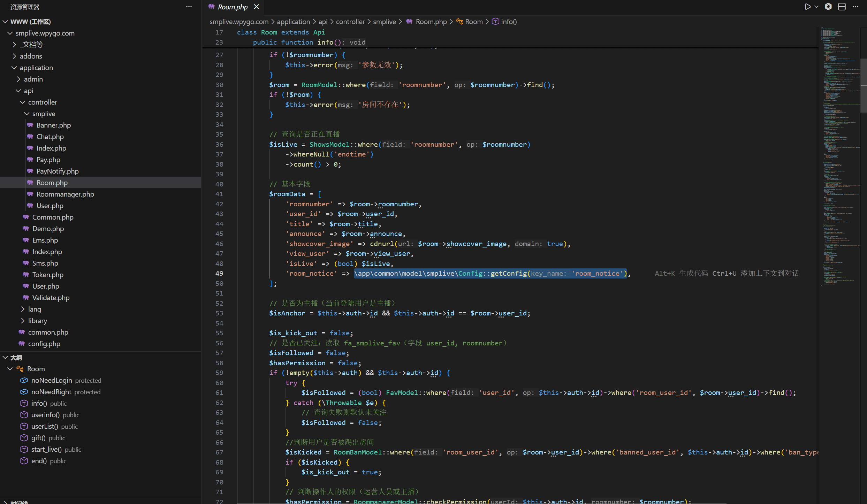Open PayNotify.php from the smplive folder
This screenshot has height=504, width=867.
[58, 171]
